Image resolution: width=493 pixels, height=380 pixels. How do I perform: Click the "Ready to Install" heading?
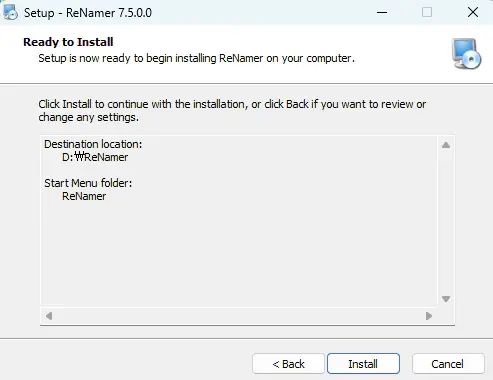[68, 42]
